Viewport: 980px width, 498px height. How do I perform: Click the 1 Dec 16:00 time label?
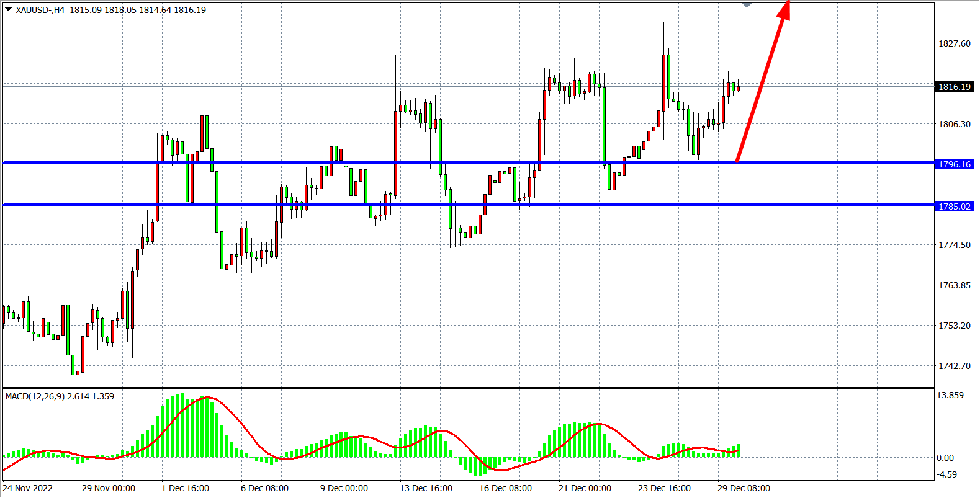click(x=185, y=488)
